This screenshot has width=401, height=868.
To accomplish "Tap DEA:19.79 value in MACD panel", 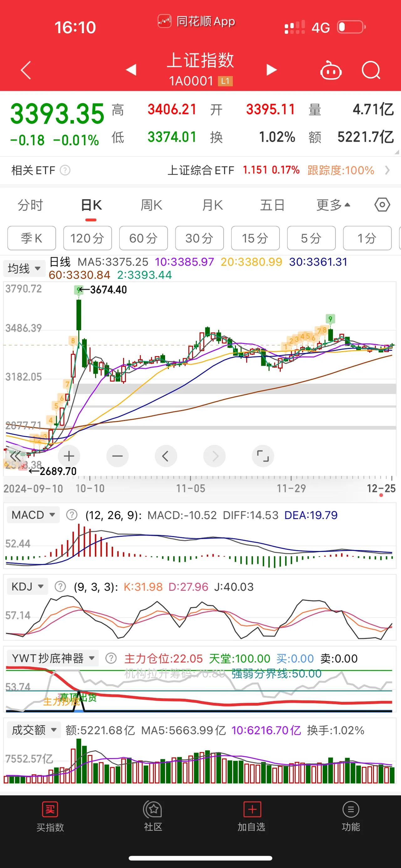I will coord(310,515).
